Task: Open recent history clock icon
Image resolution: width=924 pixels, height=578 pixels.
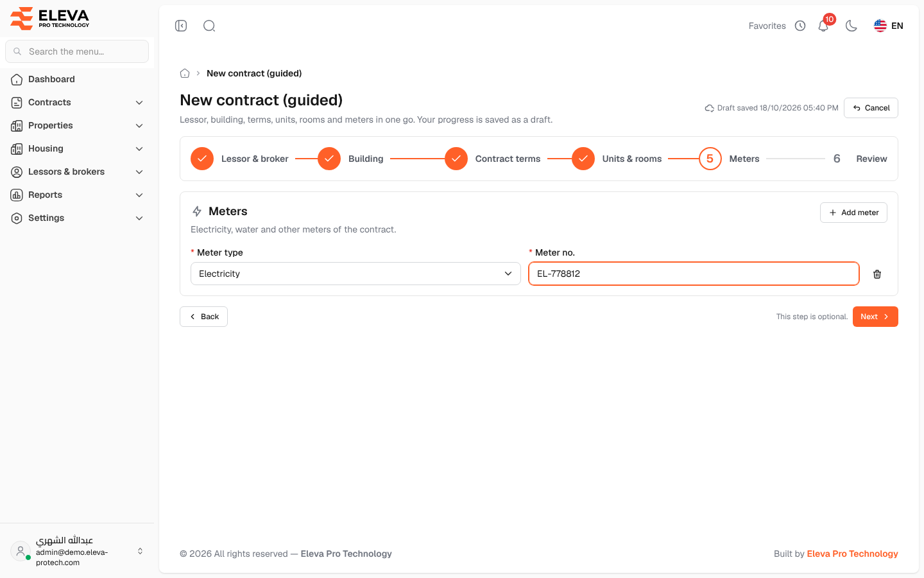Action: [800, 26]
